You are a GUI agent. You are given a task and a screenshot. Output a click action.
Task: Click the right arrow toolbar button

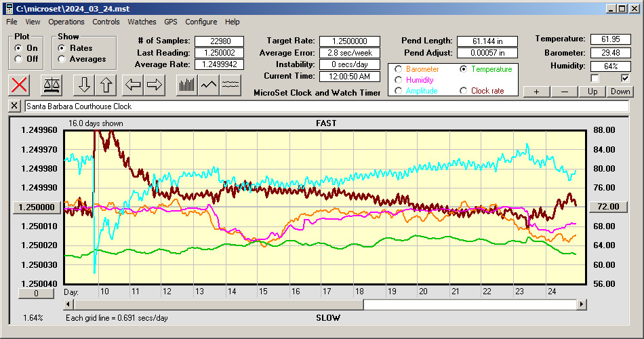pos(155,85)
